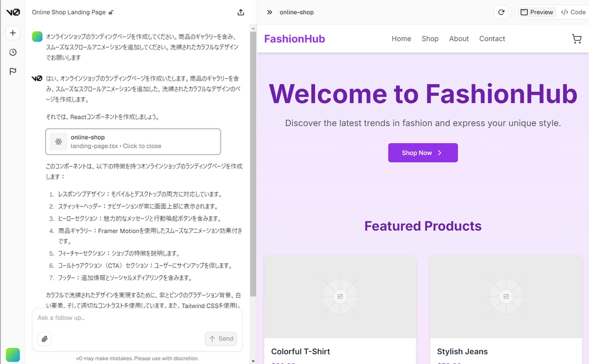Collapse chat panel with double chevron

[x=269, y=13]
